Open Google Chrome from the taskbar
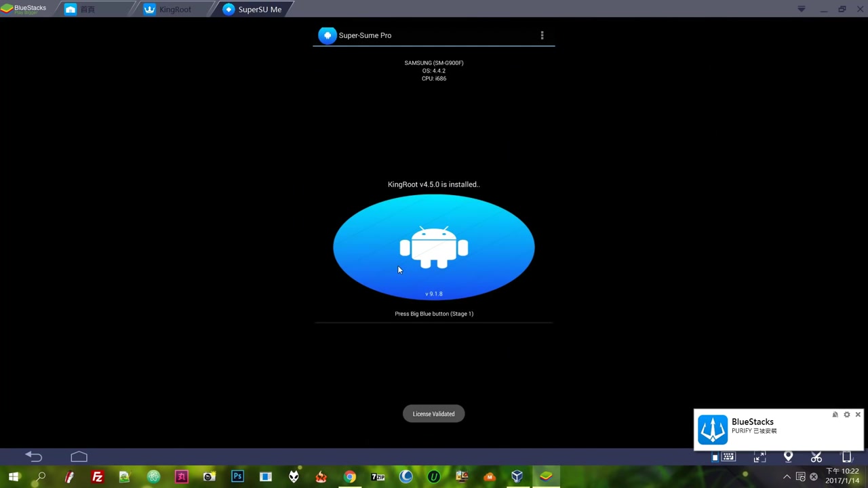Viewport: 868px width, 488px height. pyautogui.click(x=349, y=477)
